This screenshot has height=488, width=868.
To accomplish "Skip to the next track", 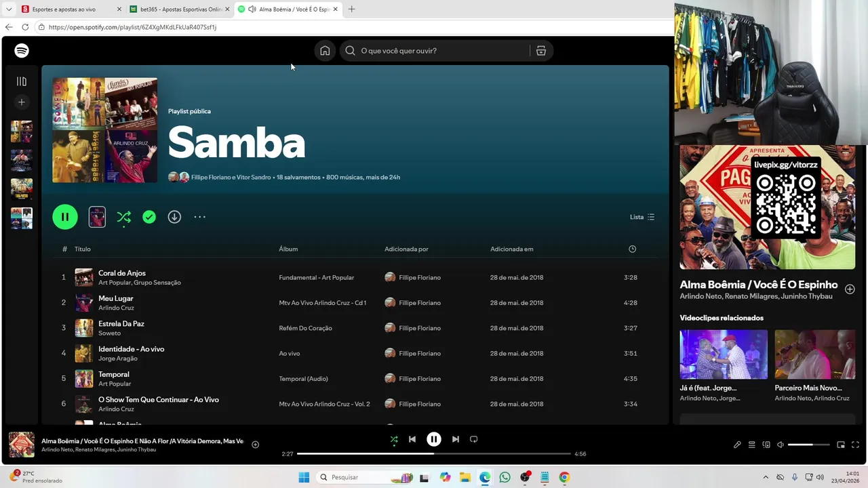I will 456,439.
